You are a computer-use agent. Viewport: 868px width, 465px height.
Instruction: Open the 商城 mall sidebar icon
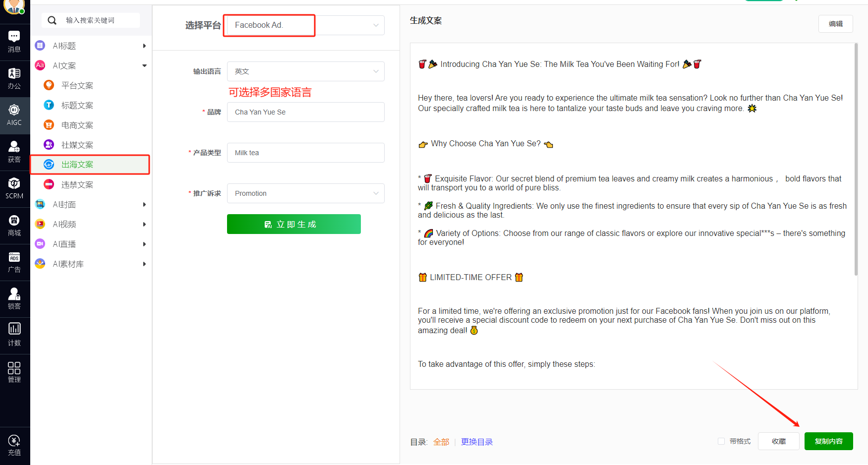point(14,226)
